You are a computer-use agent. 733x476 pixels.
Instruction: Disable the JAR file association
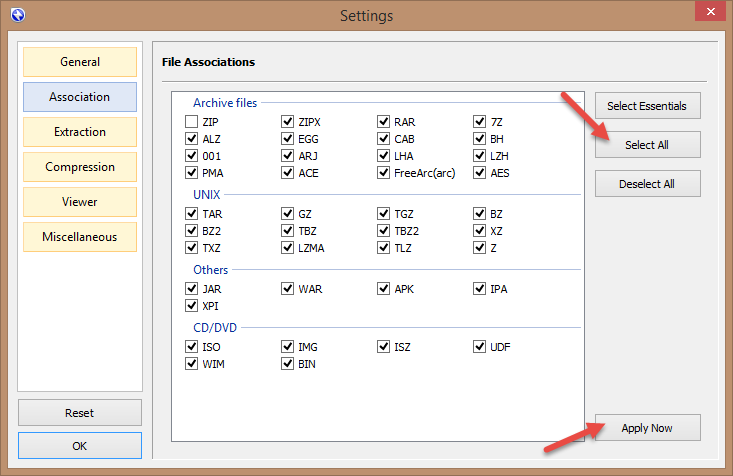[191, 289]
